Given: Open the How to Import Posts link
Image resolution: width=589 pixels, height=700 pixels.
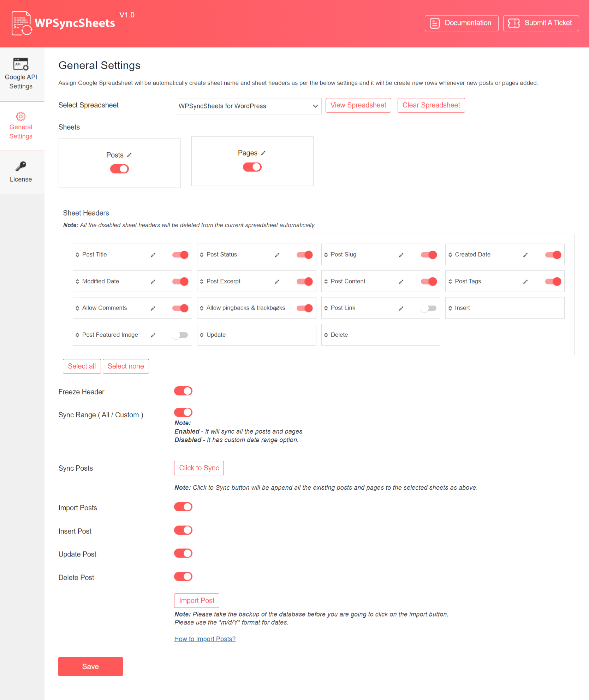Looking at the screenshot, I should [x=205, y=639].
